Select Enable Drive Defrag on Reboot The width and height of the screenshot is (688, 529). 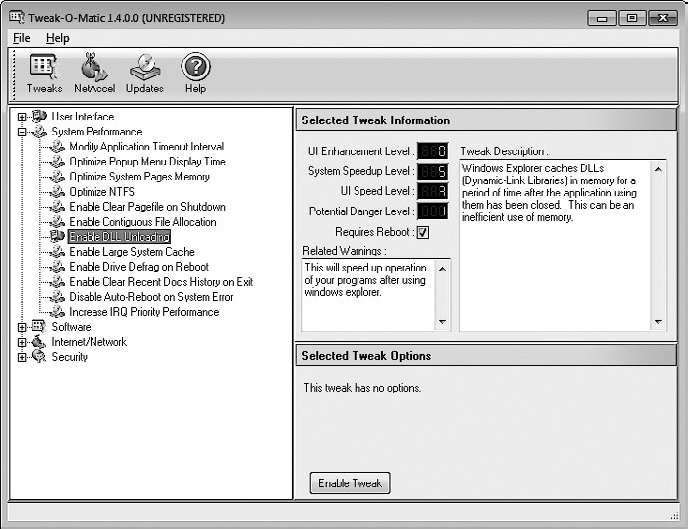(x=139, y=267)
